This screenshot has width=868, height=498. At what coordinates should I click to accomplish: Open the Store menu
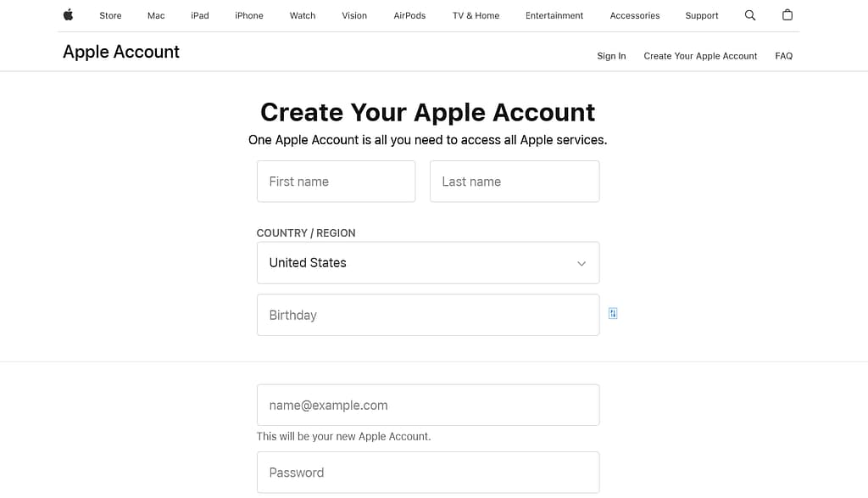click(110, 15)
